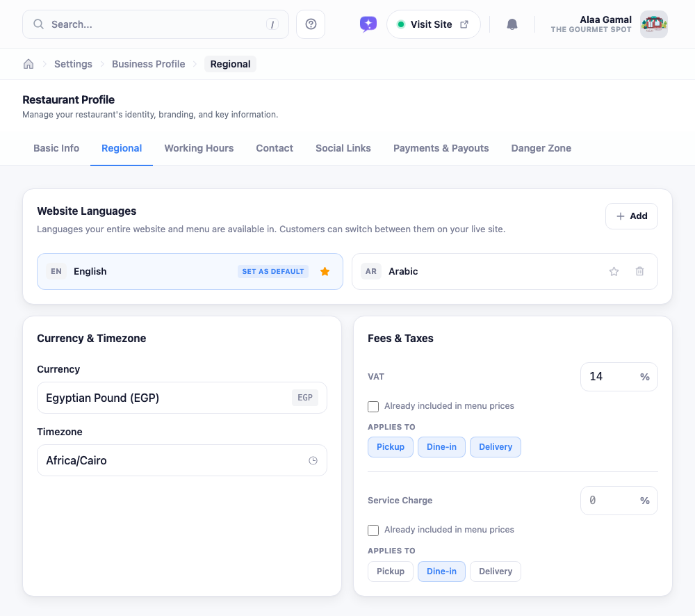Check Service Charge already included in prices
The image size is (695, 616).
pos(373,530)
